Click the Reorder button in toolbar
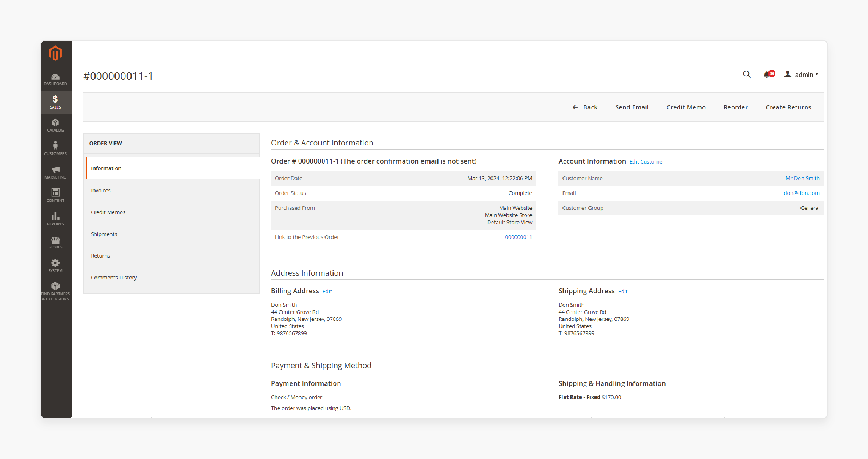The height and width of the screenshot is (459, 868). 736,107
